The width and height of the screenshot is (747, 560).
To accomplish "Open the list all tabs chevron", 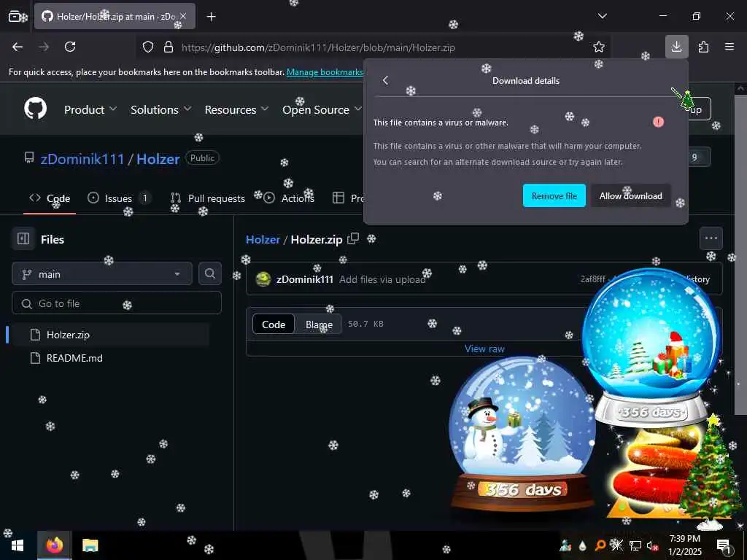I will pos(602,16).
